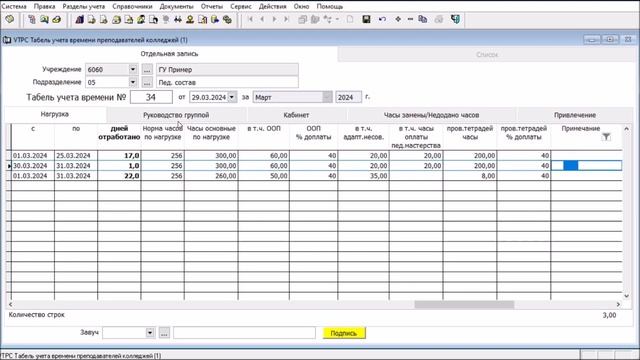640x360 pixels.
Task: Click the ellipsis button next to Завуч
Action: coord(164,333)
